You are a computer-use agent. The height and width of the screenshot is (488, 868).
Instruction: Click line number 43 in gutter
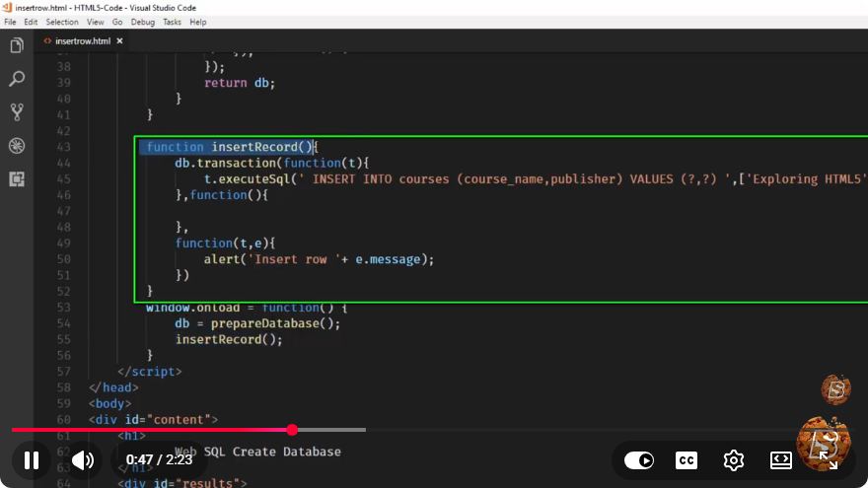(64, 147)
